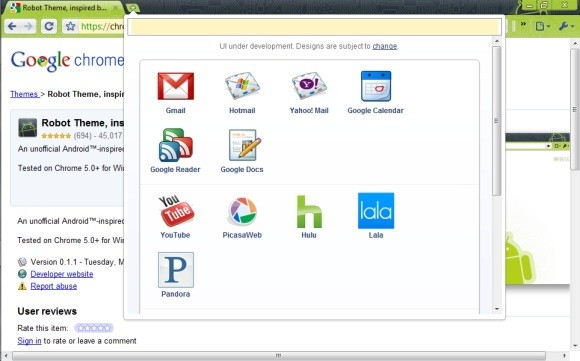Reload the current page
This screenshot has height=361, width=580.
[x=49, y=26]
